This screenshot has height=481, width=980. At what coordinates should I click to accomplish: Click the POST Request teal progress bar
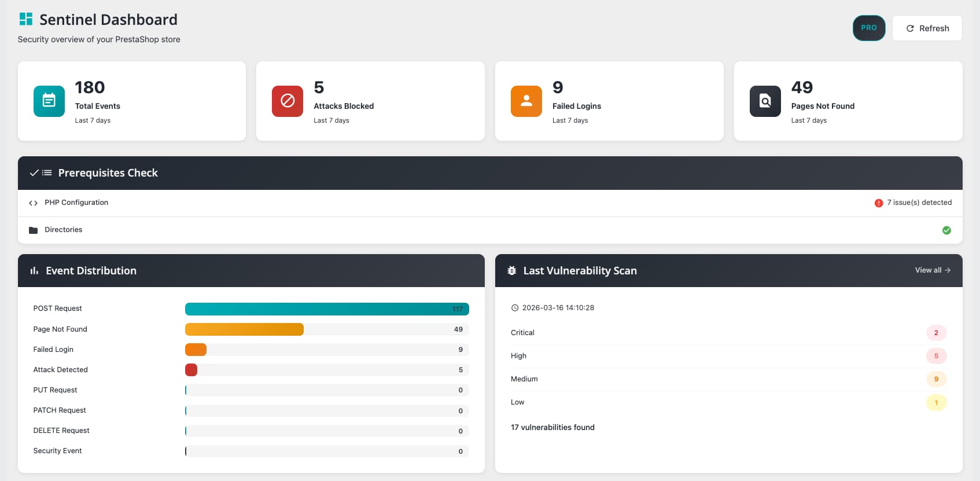[326, 309]
